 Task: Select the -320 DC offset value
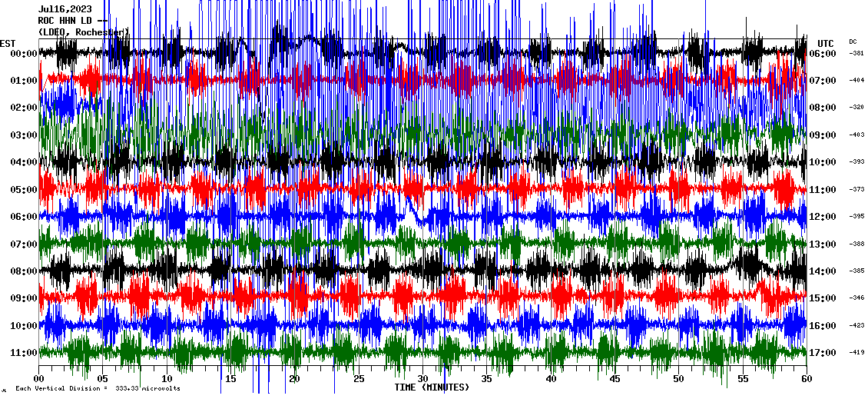(x=856, y=108)
